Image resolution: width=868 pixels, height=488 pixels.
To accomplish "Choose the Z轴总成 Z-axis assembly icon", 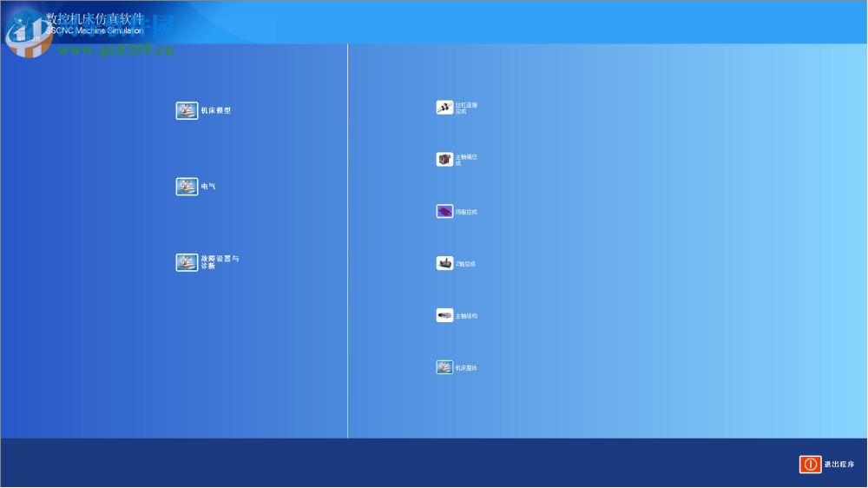I will coord(444,264).
